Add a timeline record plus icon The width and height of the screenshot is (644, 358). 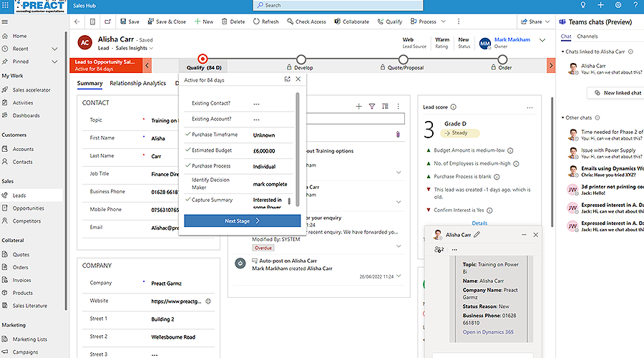(x=358, y=107)
